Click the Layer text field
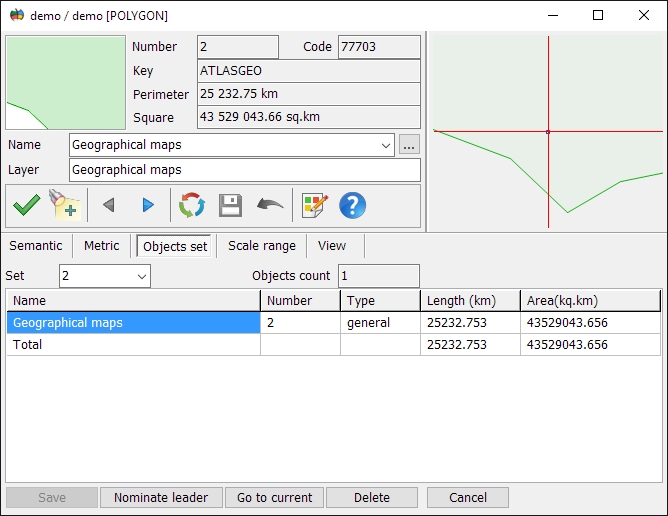Image resolution: width=668 pixels, height=516 pixels. tap(244, 170)
